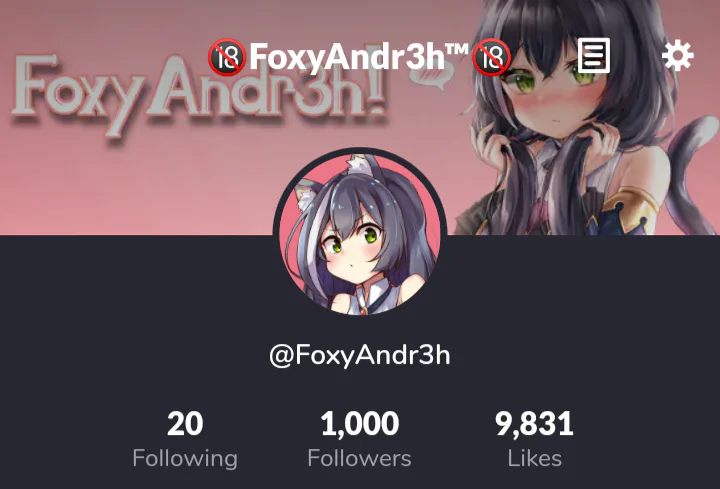Tap the 1,000 followers count

click(360, 423)
